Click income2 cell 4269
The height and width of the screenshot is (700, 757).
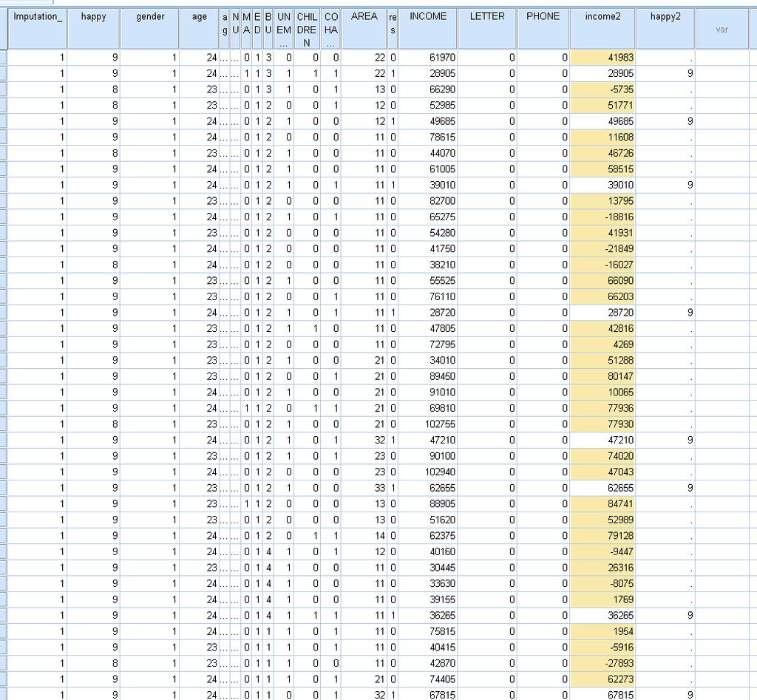pos(602,344)
